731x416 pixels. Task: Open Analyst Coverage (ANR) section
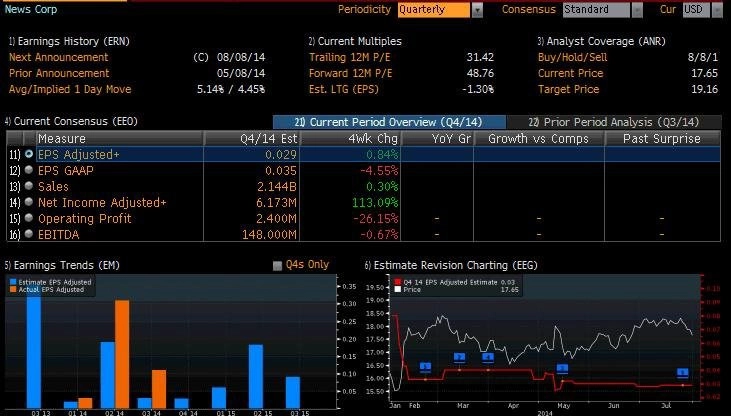coord(601,41)
